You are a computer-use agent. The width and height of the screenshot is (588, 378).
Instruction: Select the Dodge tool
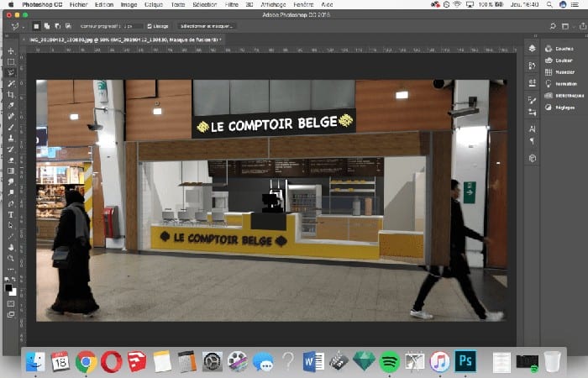11,192
